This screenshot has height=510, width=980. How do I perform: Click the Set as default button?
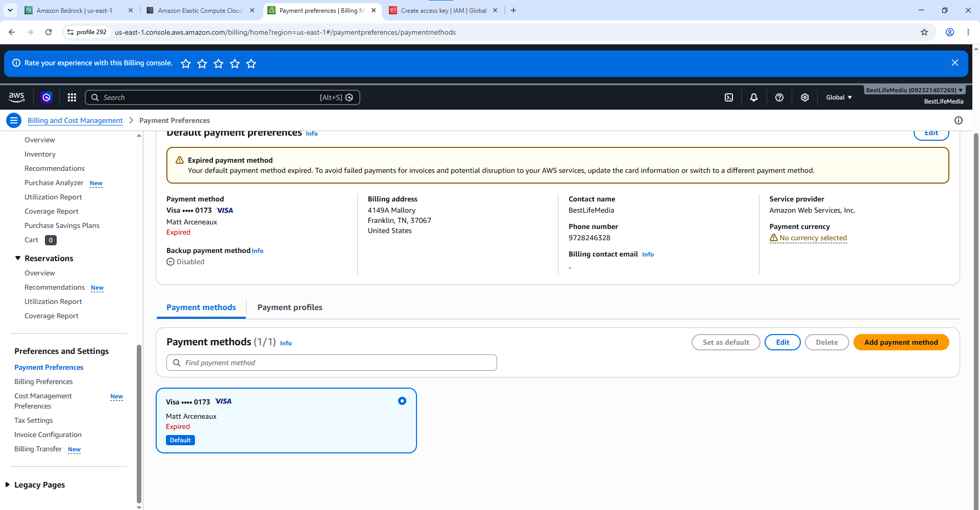726,342
